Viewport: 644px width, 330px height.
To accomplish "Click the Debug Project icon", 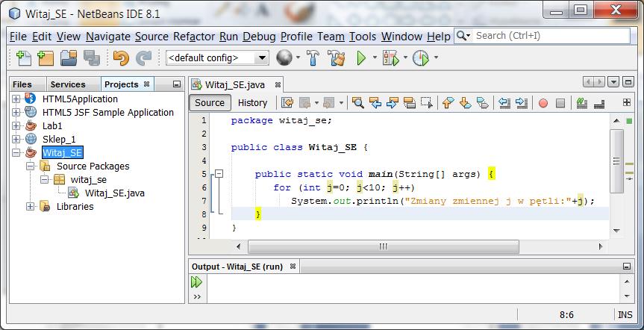I will coord(390,58).
